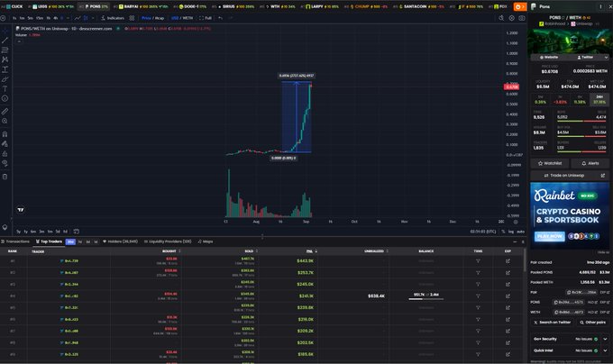Click Trade on Uniswap button
Image resolution: width=613 pixels, height=364 pixels.
570,176
